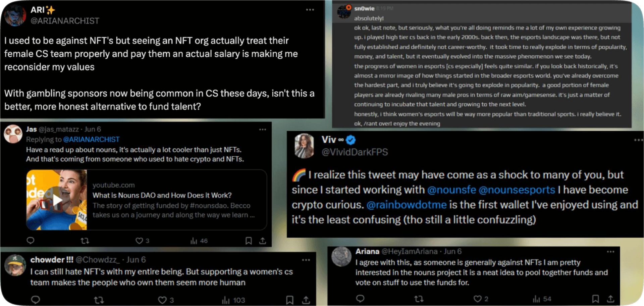644x306 pixels.
Task: Open more options on chowder's tweet
Action: tap(306, 260)
